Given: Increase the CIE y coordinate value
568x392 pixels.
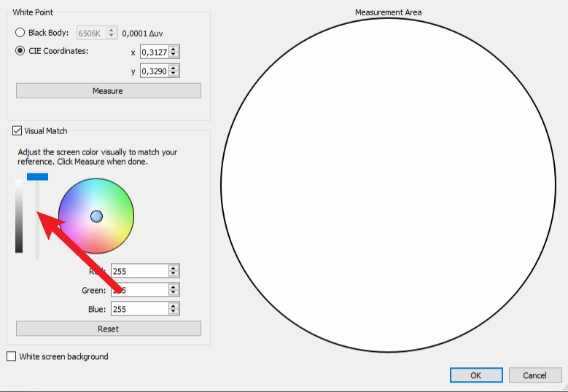Looking at the screenshot, I should click(174, 68).
